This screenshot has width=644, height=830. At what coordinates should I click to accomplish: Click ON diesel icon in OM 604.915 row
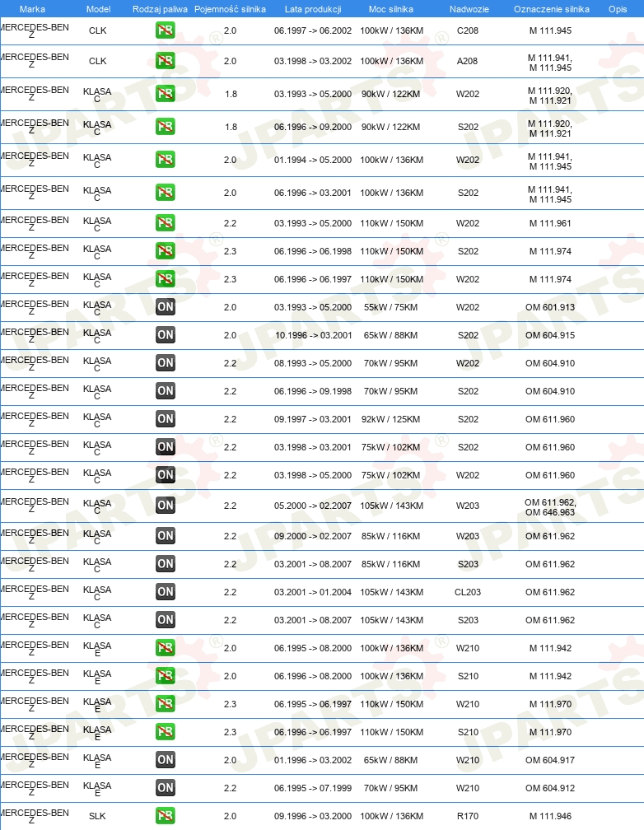pos(166,335)
